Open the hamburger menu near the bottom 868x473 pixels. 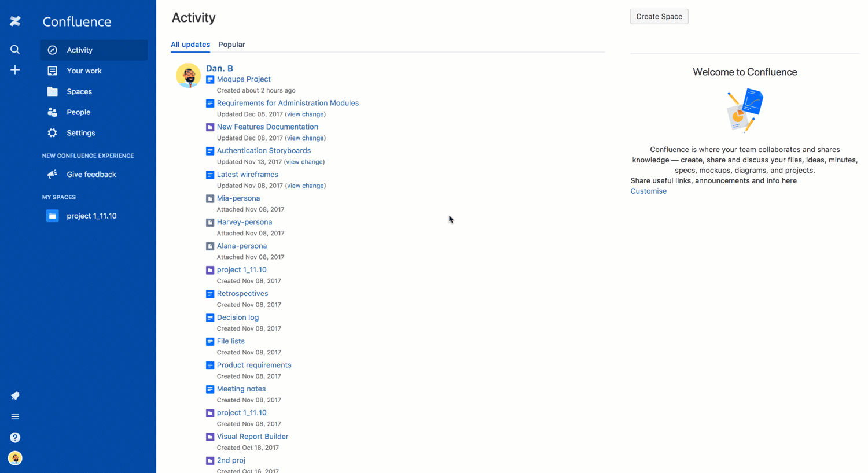pos(15,416)
